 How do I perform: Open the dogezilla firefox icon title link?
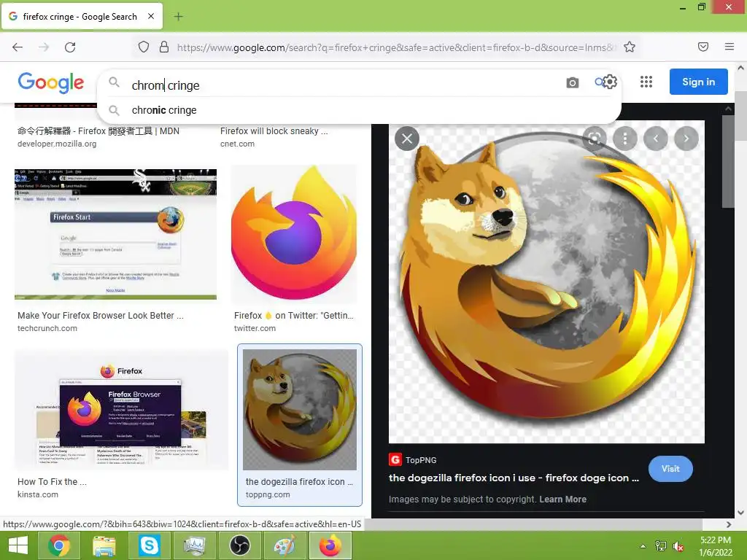(514, 478)
